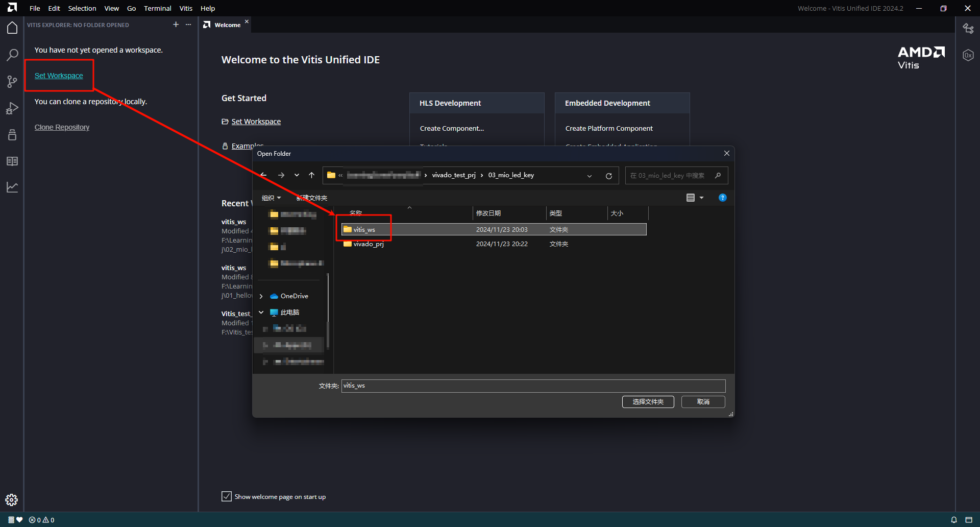Click the 选择文件夹 button
This screenshot has height=527, width=980.
648,402
